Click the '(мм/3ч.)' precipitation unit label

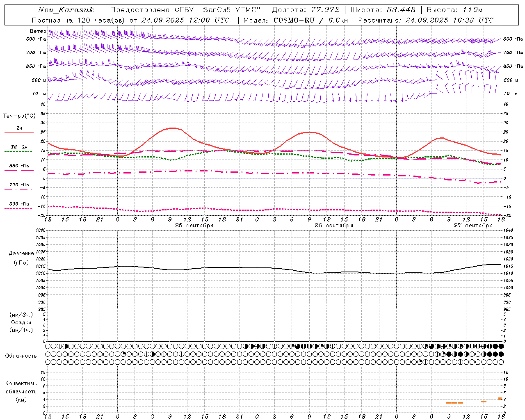[21, 315]
